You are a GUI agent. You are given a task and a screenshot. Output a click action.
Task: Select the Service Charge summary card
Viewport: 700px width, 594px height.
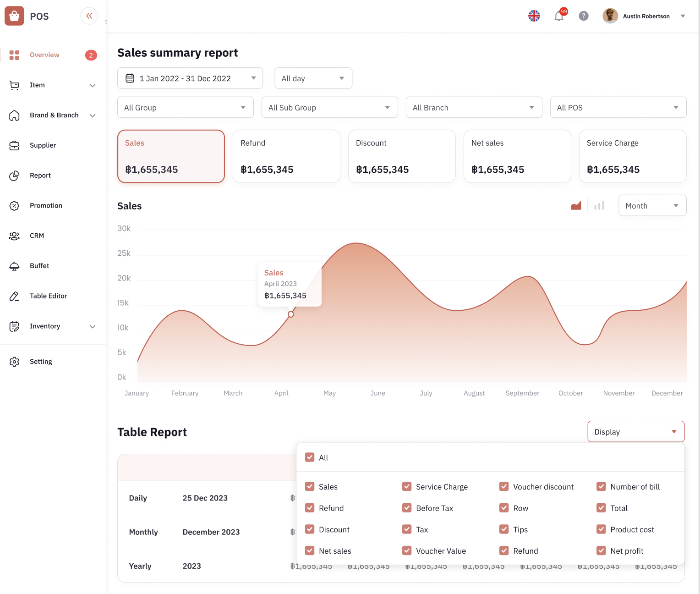[633, 156]
